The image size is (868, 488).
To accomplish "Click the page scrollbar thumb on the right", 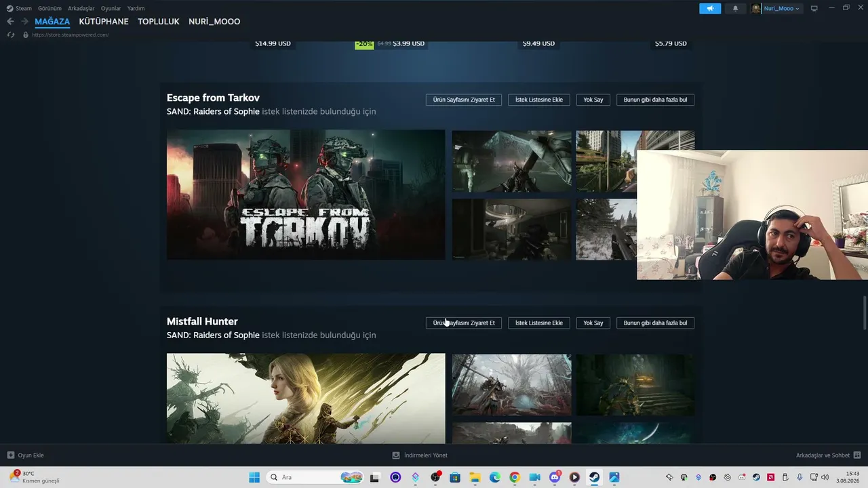I will (x=864, y=312).
